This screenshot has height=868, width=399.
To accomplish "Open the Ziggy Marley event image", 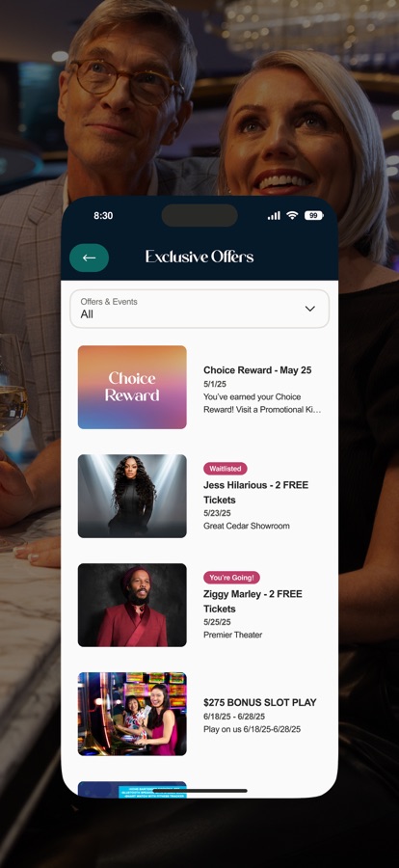I will 132,605.
